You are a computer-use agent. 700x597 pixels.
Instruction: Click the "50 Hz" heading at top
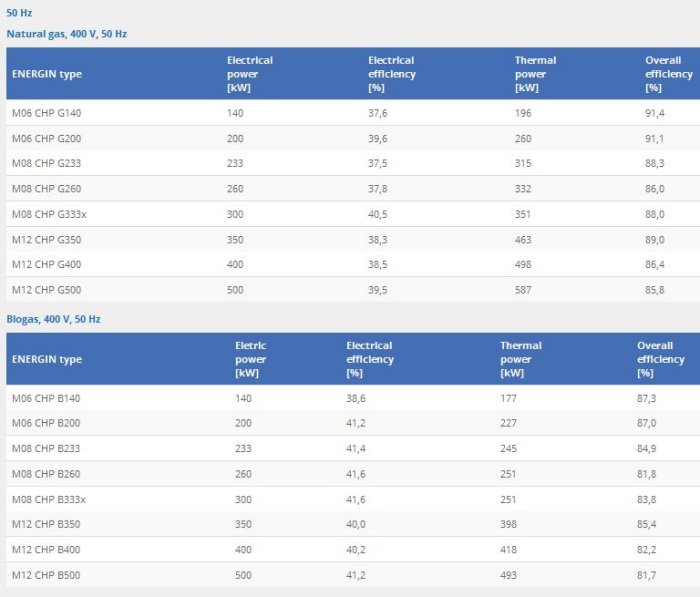tap(19, 13)
